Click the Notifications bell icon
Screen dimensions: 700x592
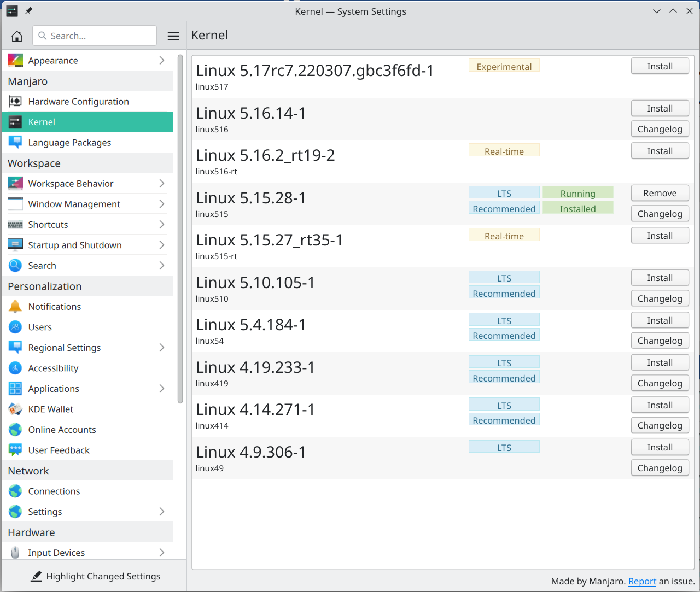click(x=15, y=307)
